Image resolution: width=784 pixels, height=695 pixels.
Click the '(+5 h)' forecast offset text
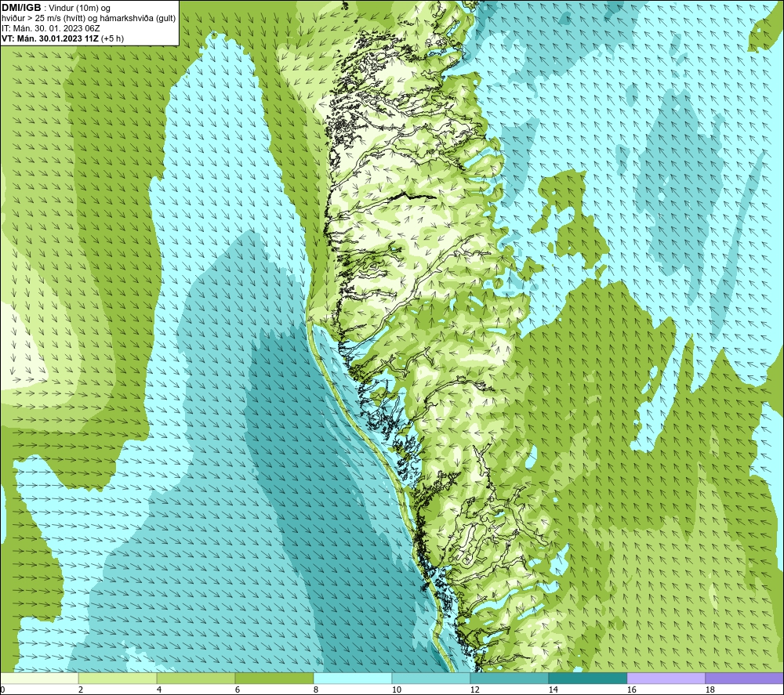tap(112, 38)
